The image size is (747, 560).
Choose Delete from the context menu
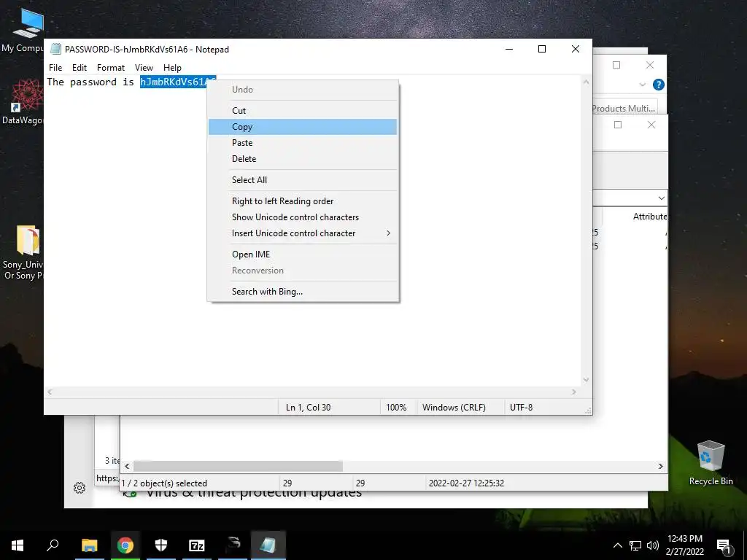click(x=303, y=158)
